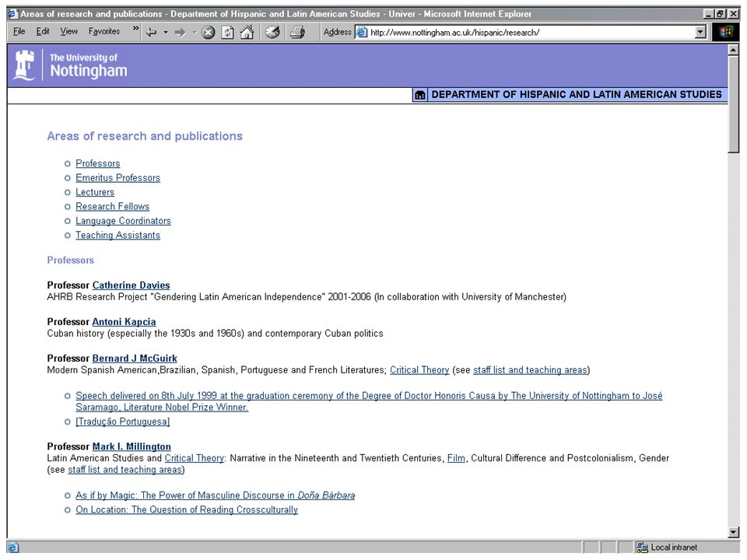Open the Forward button history dropdown
This screenshot has height=560, width=747.
point(195,33)
